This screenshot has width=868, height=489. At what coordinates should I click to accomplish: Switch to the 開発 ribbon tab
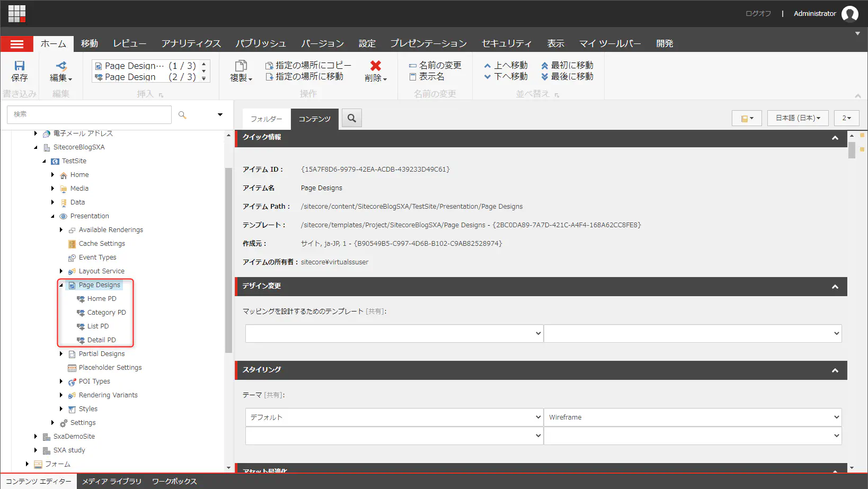(x=665, y=43)
